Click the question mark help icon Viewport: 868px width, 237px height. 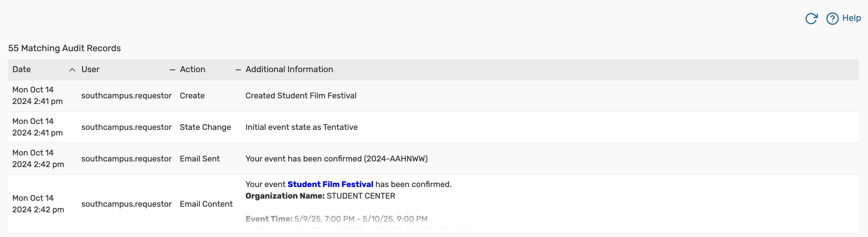[832, 18]
